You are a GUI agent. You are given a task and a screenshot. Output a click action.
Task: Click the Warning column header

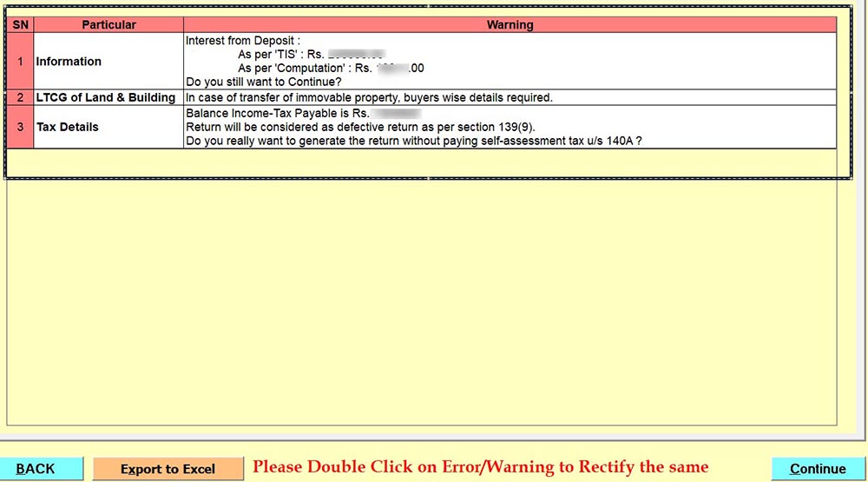(510, 25)
